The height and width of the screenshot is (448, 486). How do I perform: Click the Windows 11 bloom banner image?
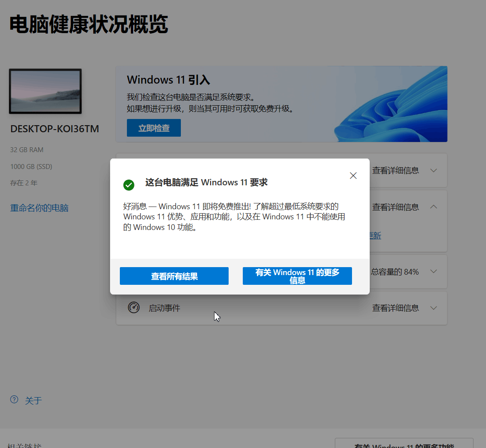(390, 104)
